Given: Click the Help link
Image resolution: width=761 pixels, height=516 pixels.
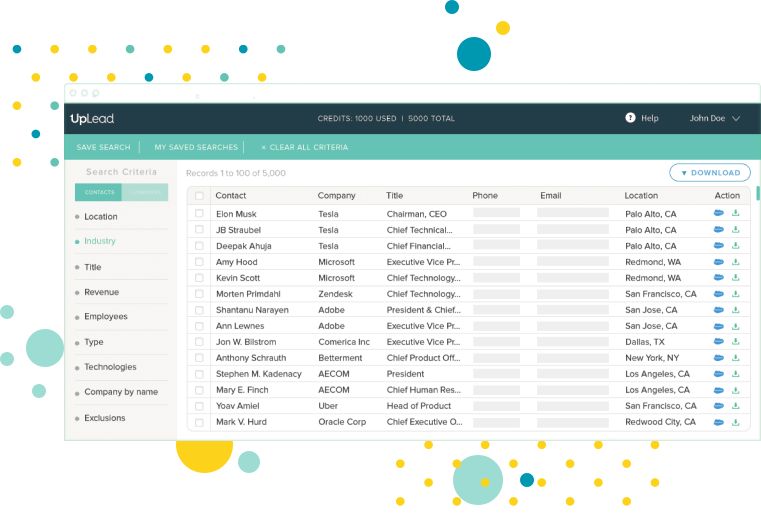Looking at the screenshot, I should tap(649, 118).
